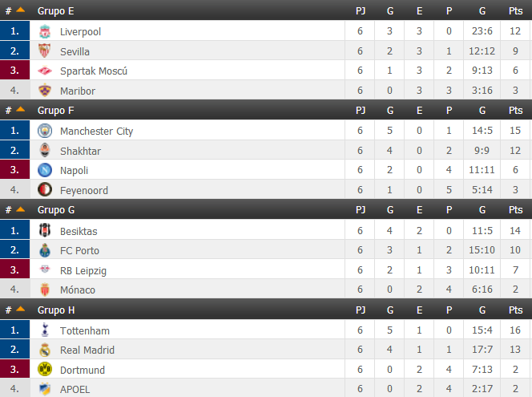
Task: Click the Dortmund BVB logo
Action: (x=45, y=369)
